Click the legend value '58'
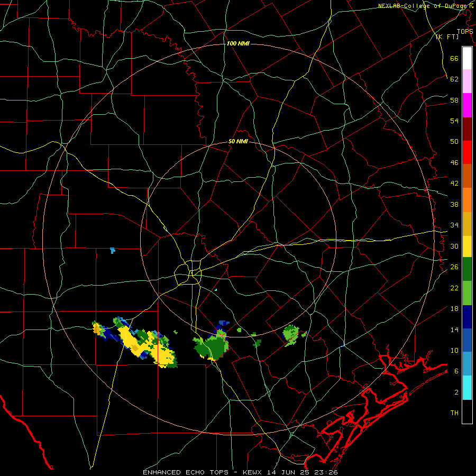The width and height of the screenshot is (476, 476). (x=454, y=100)
